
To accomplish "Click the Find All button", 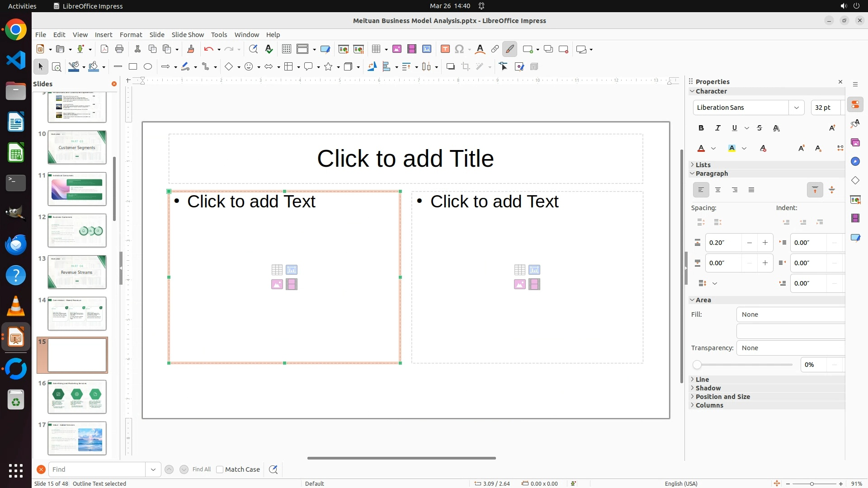I will click(x=201, y=469).
